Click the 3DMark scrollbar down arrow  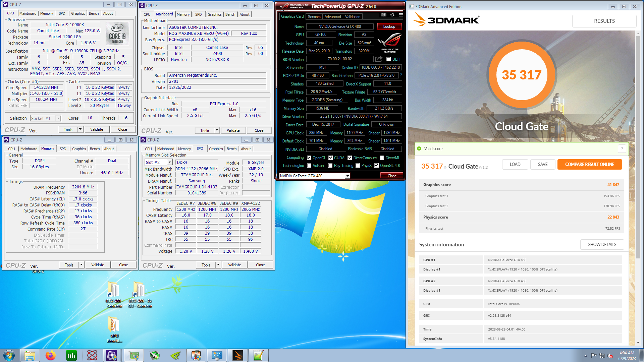click(638, 343)
